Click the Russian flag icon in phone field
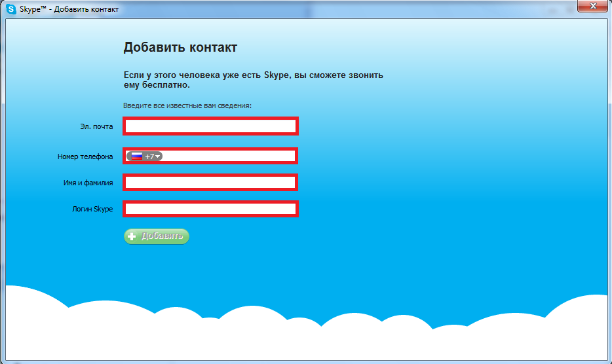Image resolution: width=612 pixels, height=364 pixels. [x=136, y=156]
